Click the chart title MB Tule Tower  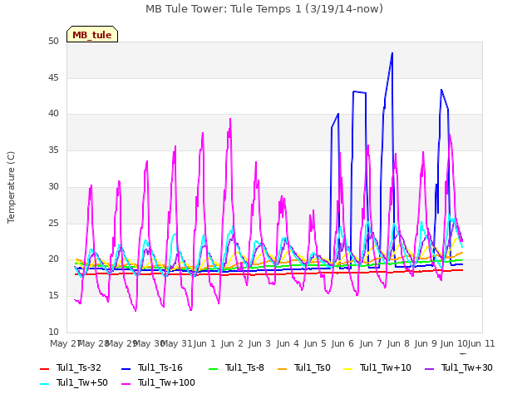264,9
